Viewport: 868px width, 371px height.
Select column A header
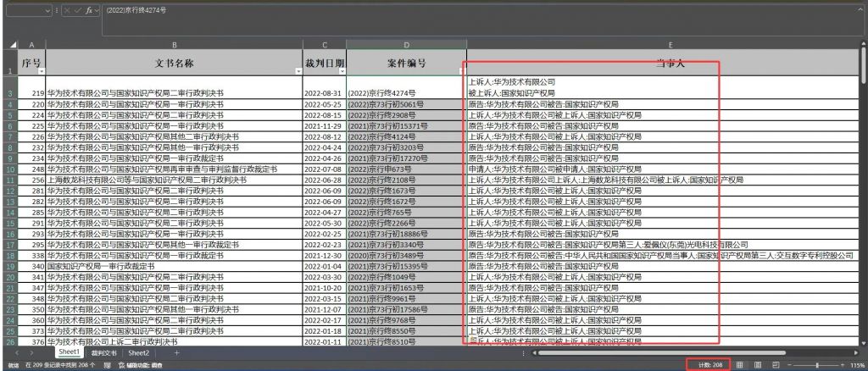coord(31,45)
